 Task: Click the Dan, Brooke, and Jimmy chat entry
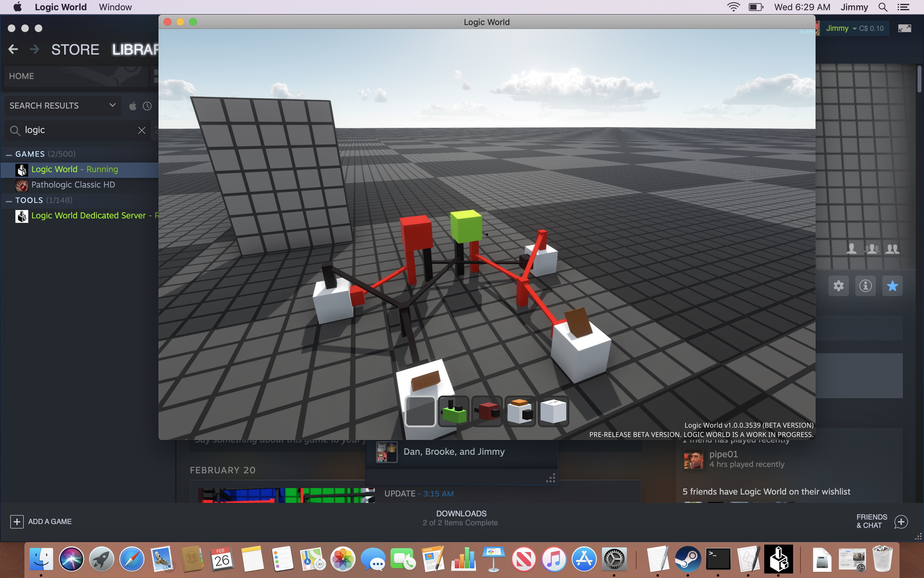click(462, 452)
